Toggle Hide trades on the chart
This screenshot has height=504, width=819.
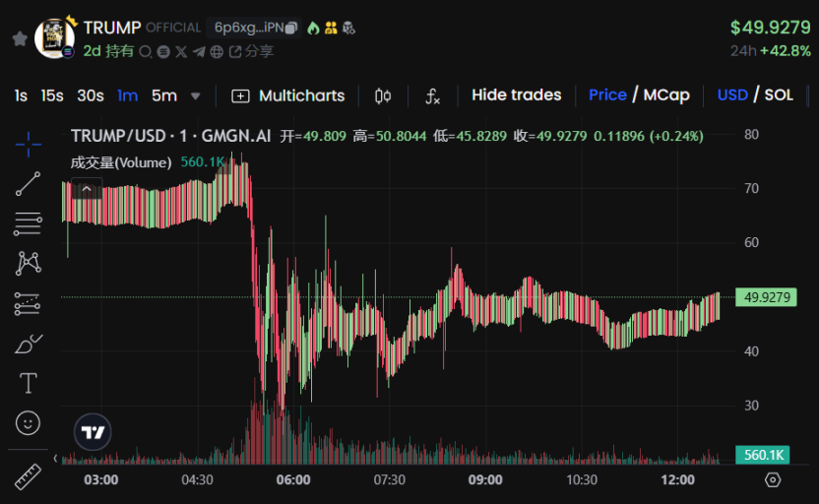click(x=516, y=95)
